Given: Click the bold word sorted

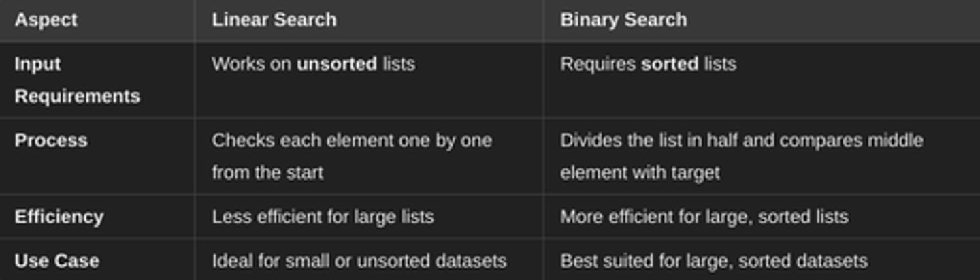Looking at the screenshot, I should pyautogui.click(x=670, y=64).
